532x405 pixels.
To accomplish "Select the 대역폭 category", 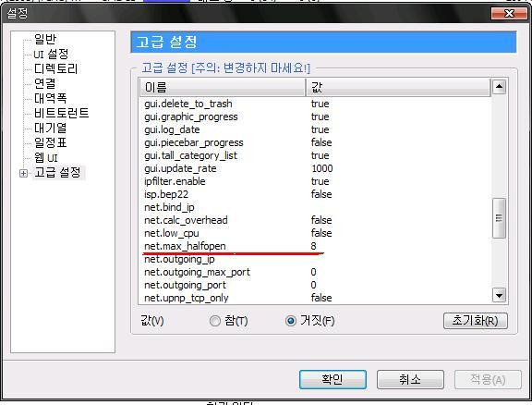I will [x=51, y=98].
